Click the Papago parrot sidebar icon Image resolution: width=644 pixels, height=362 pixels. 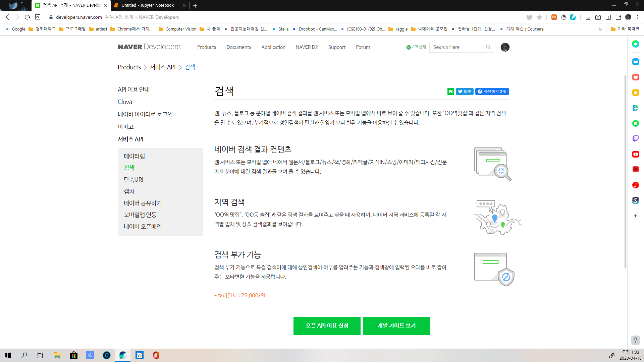635,108
